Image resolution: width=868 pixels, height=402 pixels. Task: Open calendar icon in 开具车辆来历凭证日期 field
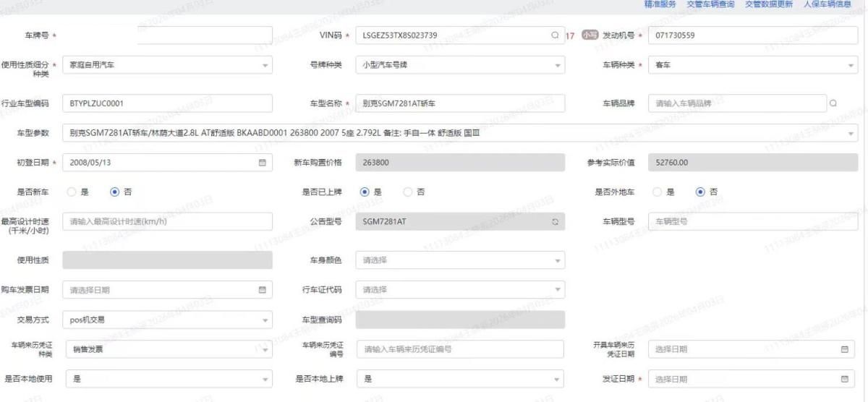(x=844, y=349)
